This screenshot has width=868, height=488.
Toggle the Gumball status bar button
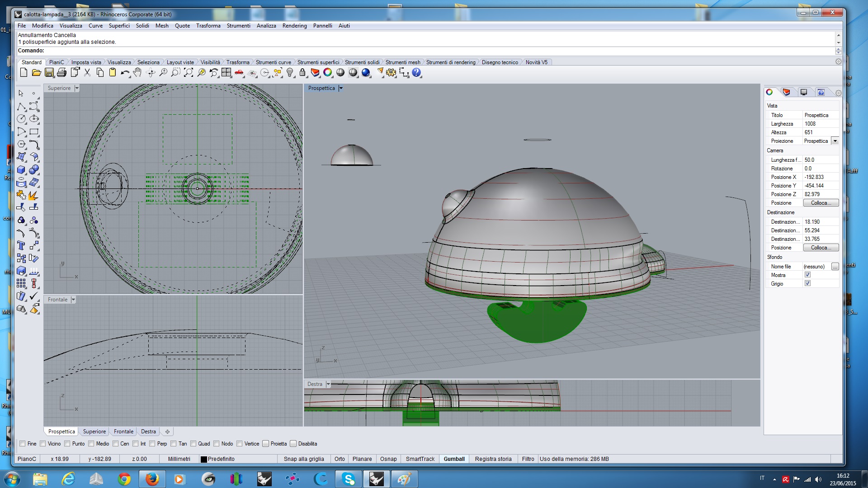[x=454, y=459]
